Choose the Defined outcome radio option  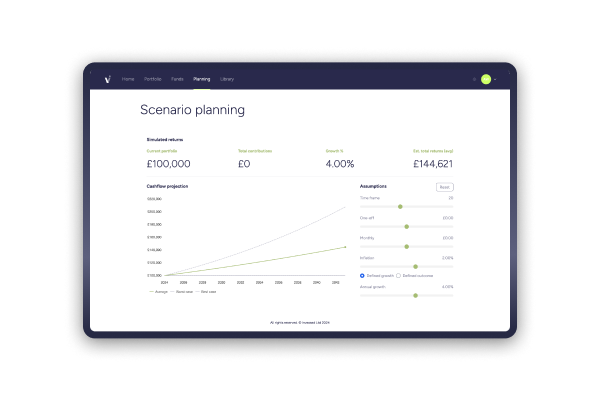(399, 275)
